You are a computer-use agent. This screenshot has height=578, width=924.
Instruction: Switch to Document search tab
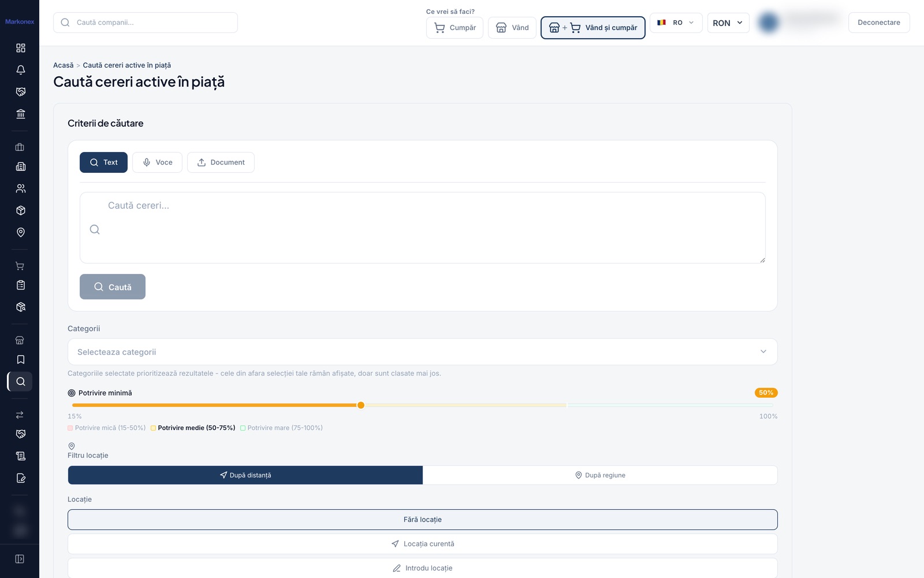tap(221, 162)
